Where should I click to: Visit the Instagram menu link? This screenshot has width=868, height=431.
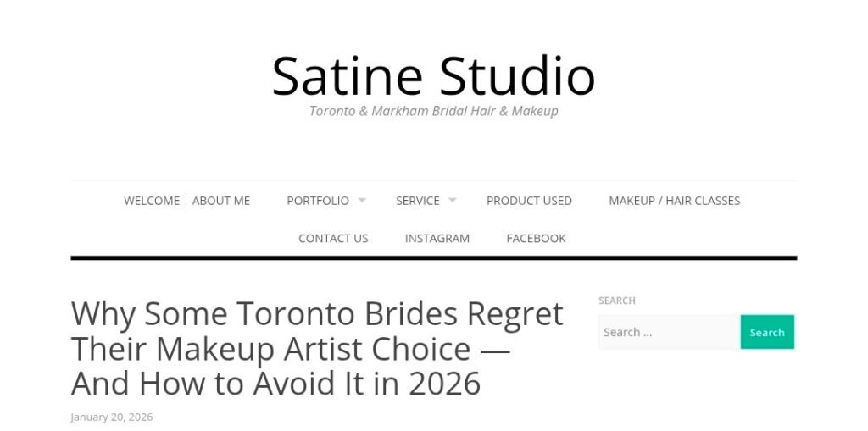click(x=437, y=239)
